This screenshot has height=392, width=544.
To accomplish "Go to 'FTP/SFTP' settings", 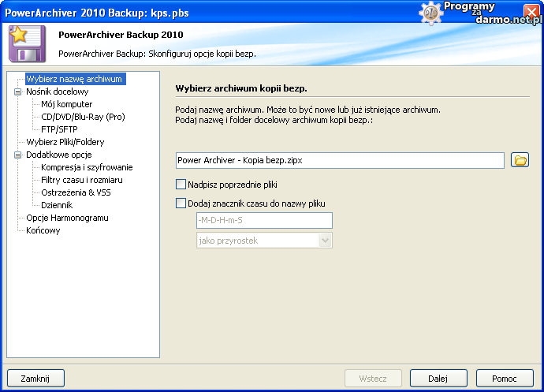I will 59,129.
